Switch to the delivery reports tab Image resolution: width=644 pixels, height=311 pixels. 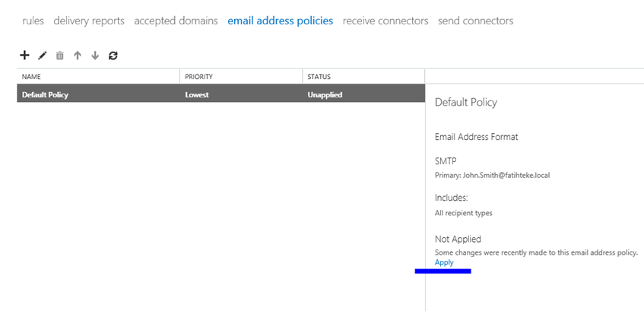tap(89, 21)
